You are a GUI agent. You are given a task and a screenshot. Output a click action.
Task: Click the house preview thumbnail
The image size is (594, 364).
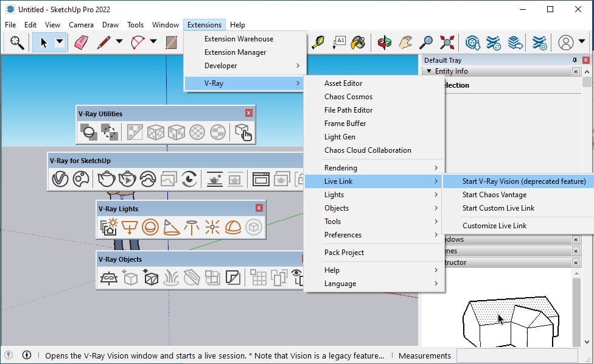coord(511,321)
